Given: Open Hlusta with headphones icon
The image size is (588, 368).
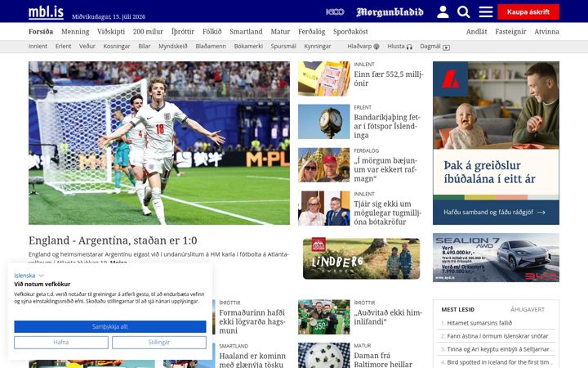Looking at the screenshot, I should [x=399, y=46].
